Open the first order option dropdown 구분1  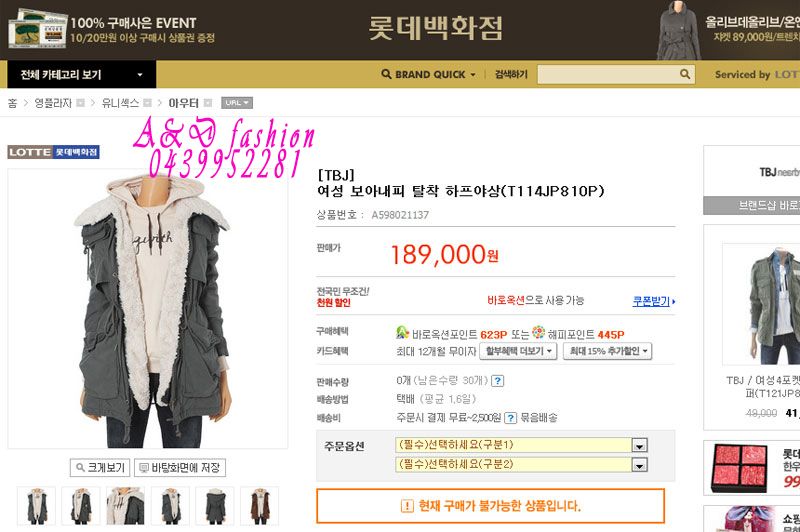pos(521,445)
